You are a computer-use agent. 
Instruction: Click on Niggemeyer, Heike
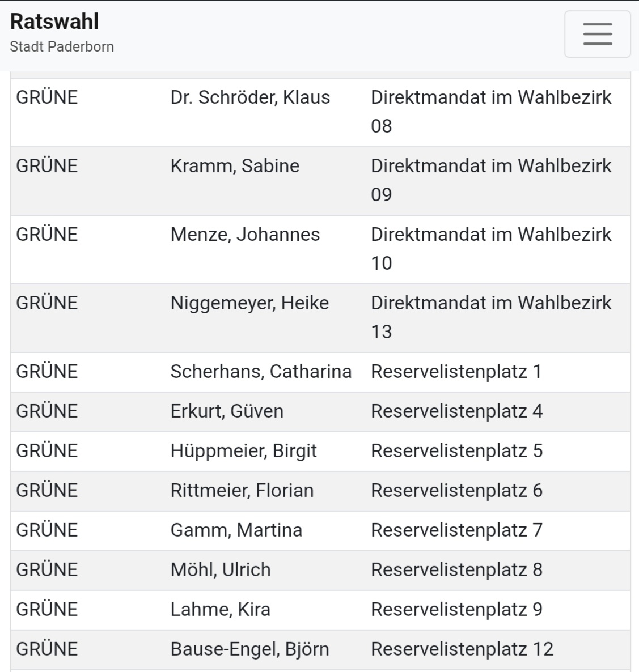pyautogui.click(x=249, y=303)
